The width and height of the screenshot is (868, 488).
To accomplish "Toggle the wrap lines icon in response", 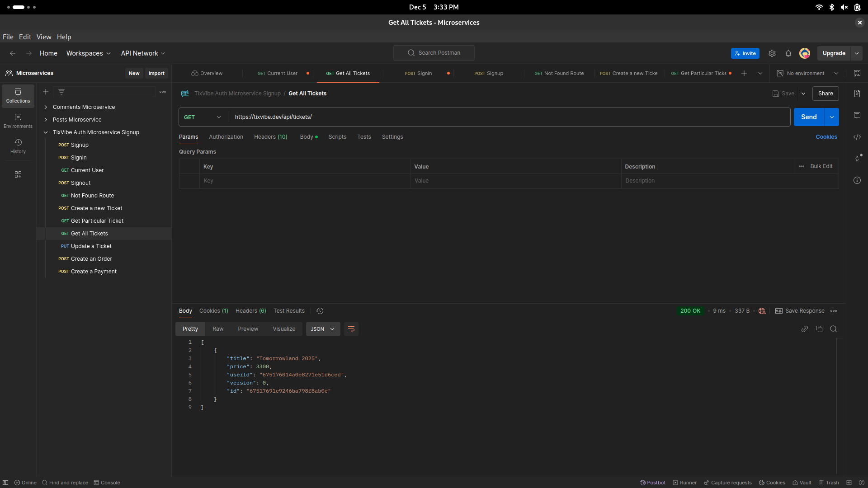I will click(x=351, y=329).
